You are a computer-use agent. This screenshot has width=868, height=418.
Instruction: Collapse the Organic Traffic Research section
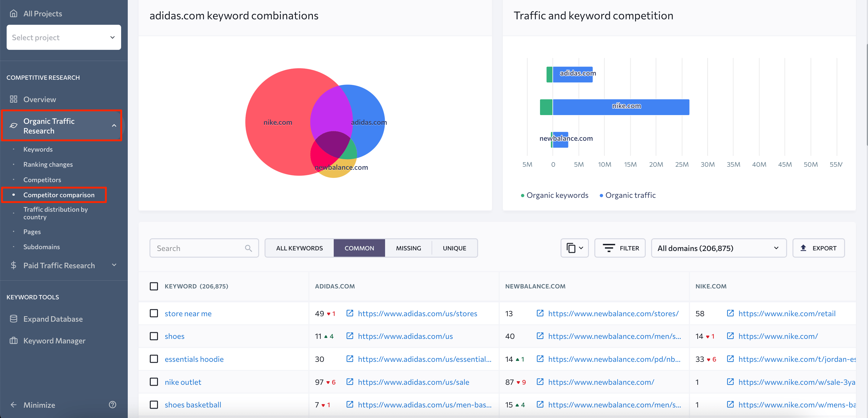(x=114, y=126)
